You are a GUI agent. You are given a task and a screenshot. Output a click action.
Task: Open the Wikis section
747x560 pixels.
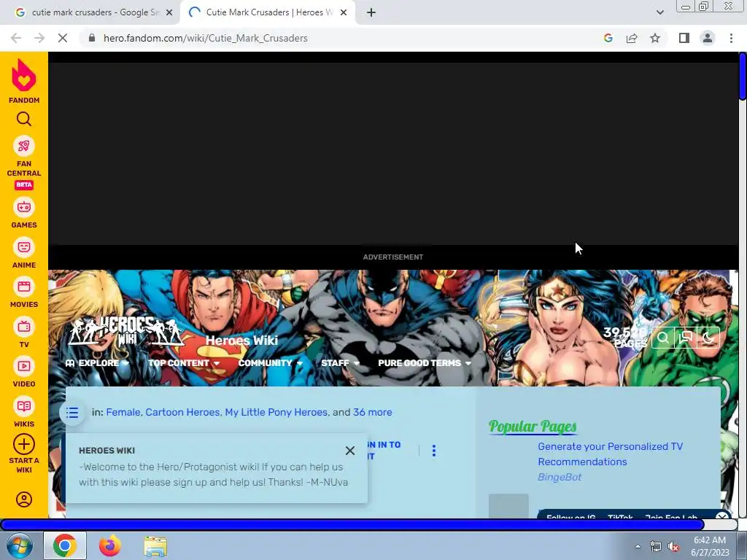click(x=24, y=412)
